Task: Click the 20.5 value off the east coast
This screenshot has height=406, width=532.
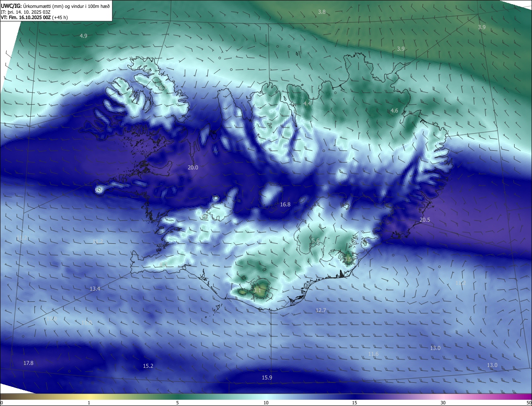Action: click(425, 220)
